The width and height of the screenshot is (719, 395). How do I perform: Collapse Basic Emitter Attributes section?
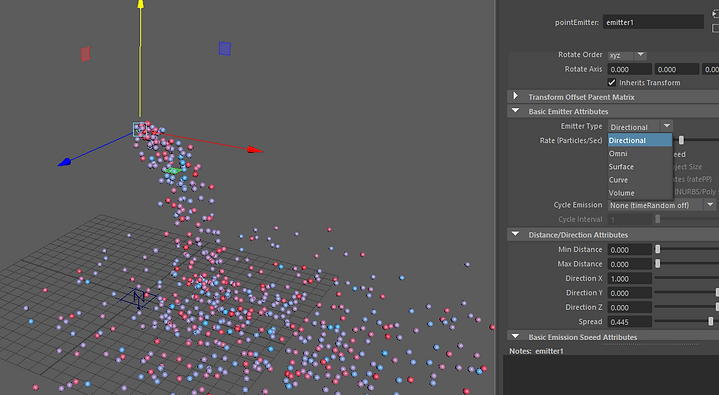(x=515, y=111)
